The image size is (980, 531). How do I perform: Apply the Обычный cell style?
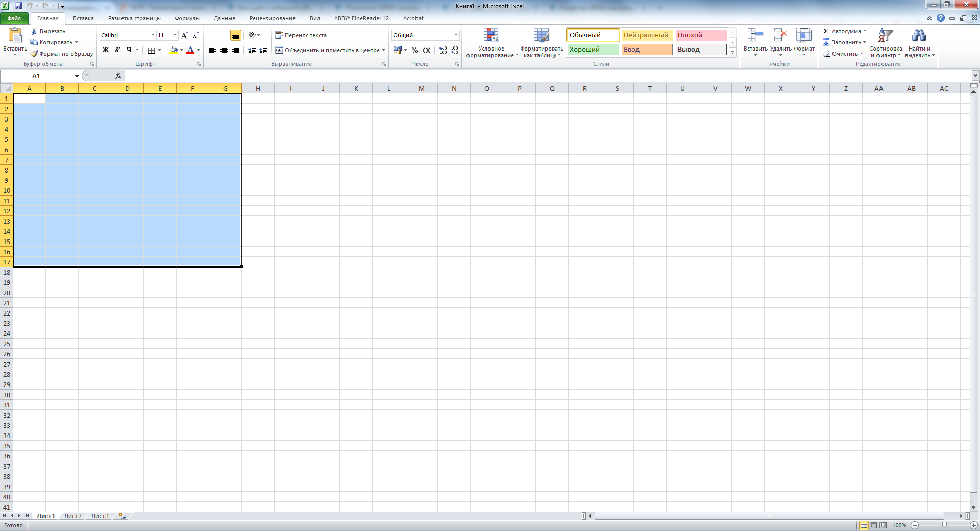(593, 35)
